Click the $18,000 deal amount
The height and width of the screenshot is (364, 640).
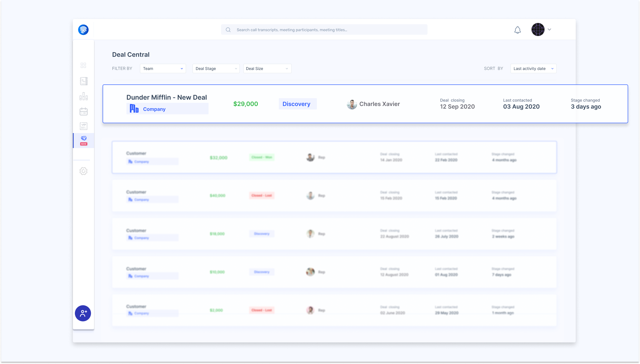pyautogui.click(x=217, y=234)
